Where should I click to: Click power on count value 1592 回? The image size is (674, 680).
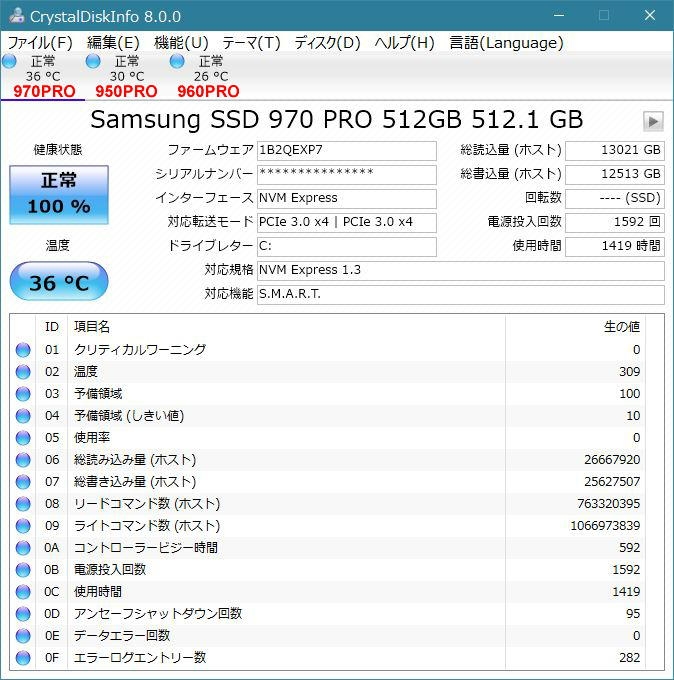pyautogui.click(x=615, y=223)
